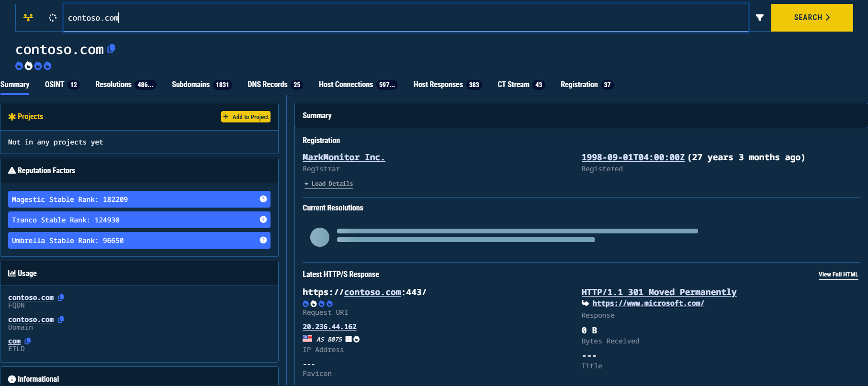The height and width of the screenshot is (386, 868).
Task: Click the Reputation Factors warning icon
Action: click(x=12, y=170)
